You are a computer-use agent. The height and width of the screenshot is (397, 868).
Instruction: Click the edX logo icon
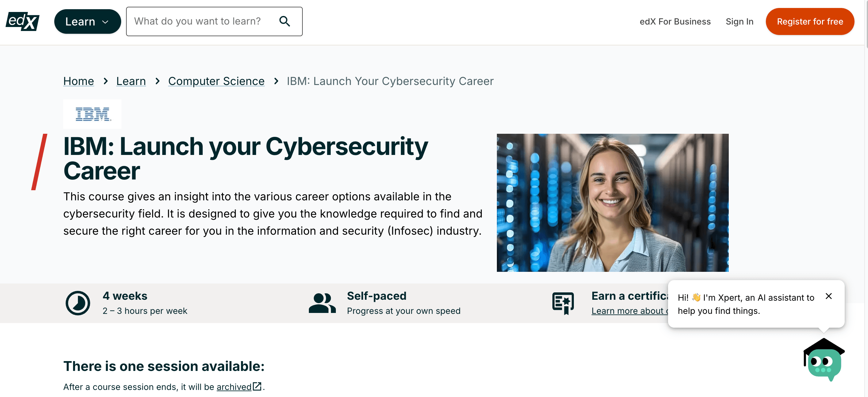[22, 21]
